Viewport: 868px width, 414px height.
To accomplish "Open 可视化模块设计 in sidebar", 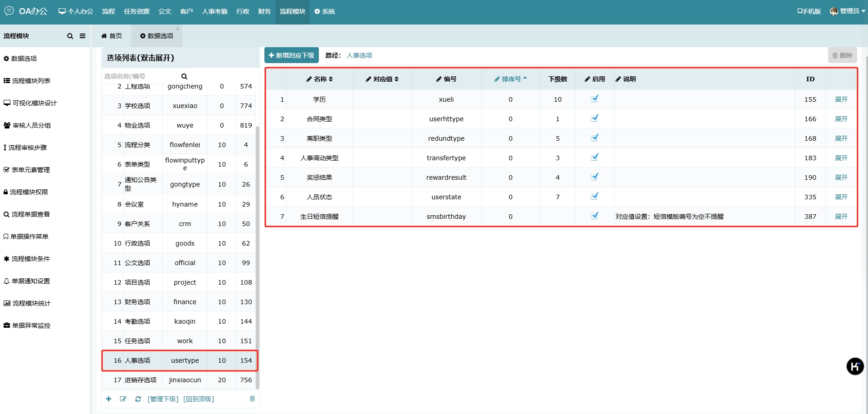I will 30,103.
